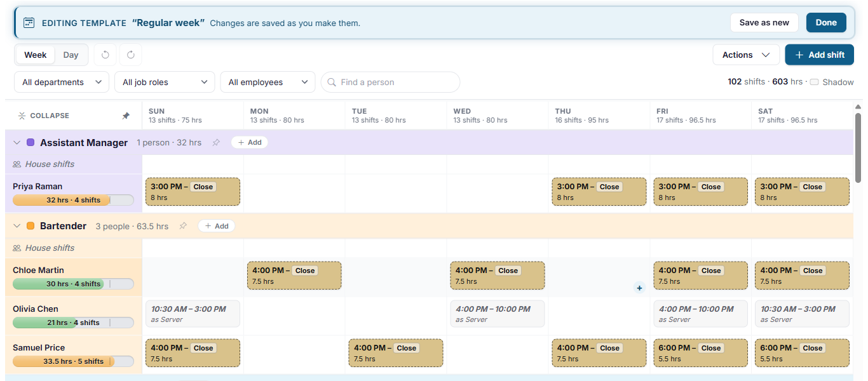Screen dimensions: 868x381
Task: Toggle the Shadow checkbox
Action: (x=814, y=82)
